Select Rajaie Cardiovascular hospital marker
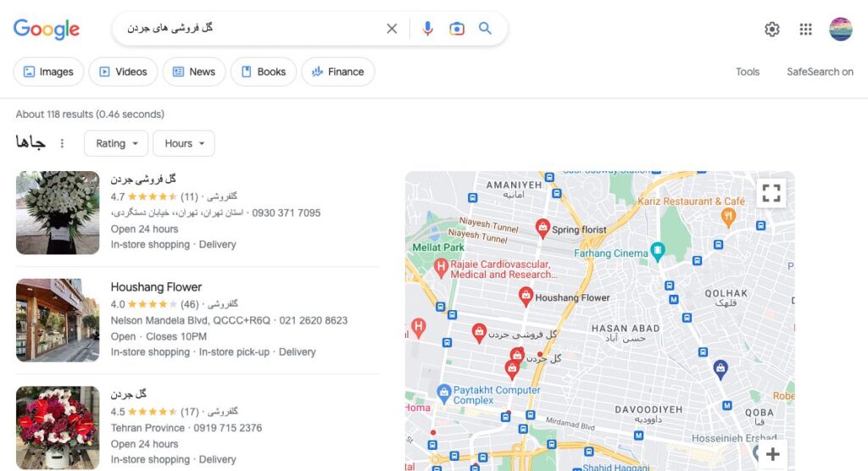Viewport: 868px width, 471px height. (441, 269)
